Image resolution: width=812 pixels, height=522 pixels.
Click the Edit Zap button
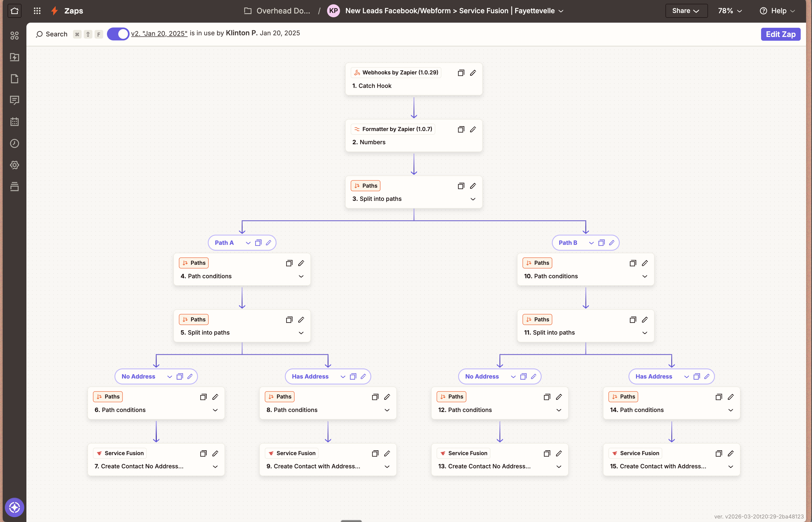click(x=780, y=34)
